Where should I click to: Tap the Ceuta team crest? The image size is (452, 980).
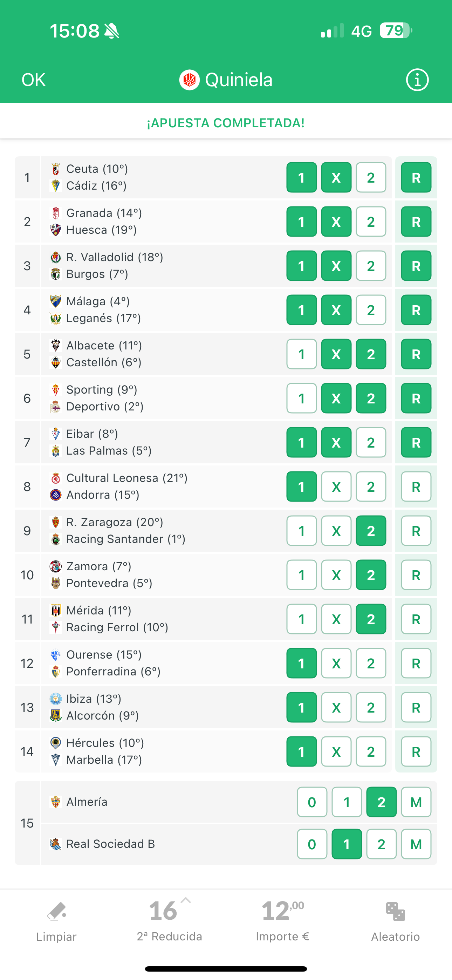click(x=56, y=169)
